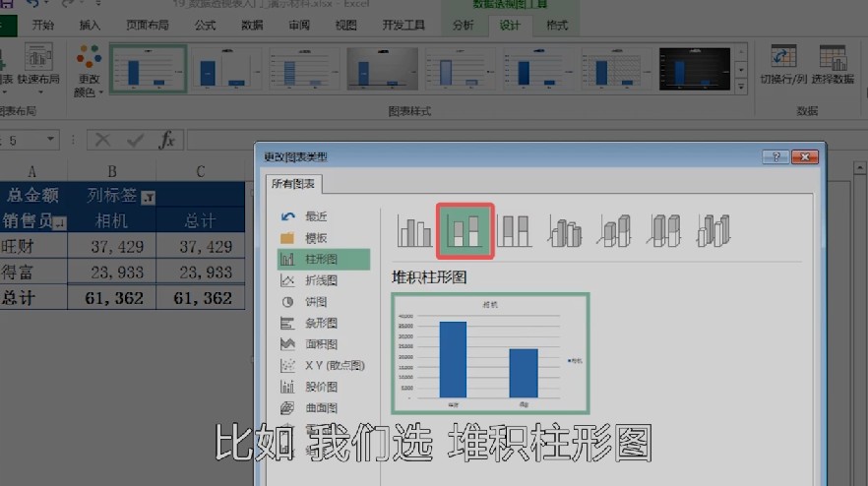Switch to the Insert (插入) ribbon tab
The width and height of the screenshot is (868, 486).
click(90, 25)
